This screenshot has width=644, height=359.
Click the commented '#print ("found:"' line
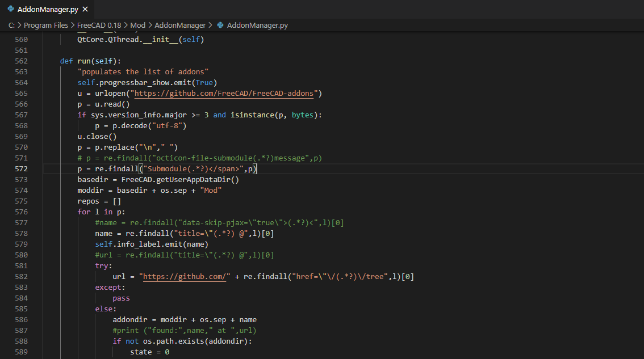(185, 330)
